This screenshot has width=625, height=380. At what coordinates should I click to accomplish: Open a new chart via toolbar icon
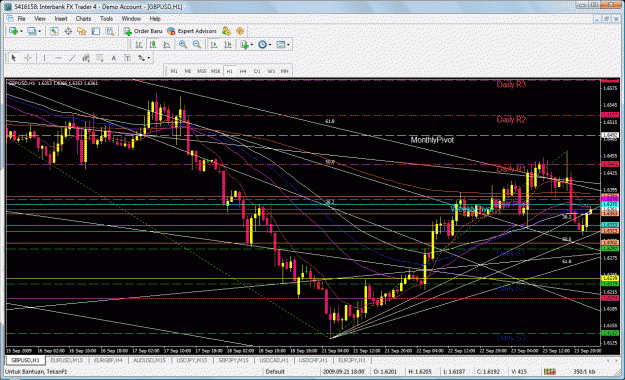(x=13, y=31)
